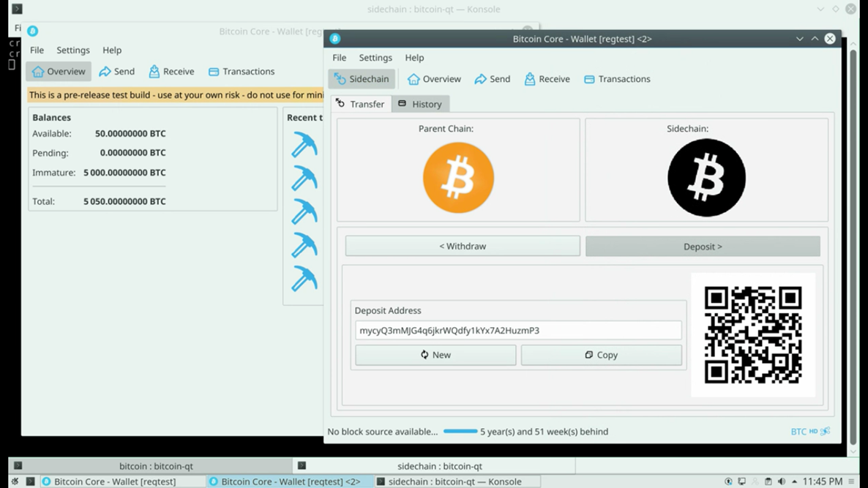Screen dimensions: 868x488
Task: Click the blue sync progress bar
Action: point(460,432)
